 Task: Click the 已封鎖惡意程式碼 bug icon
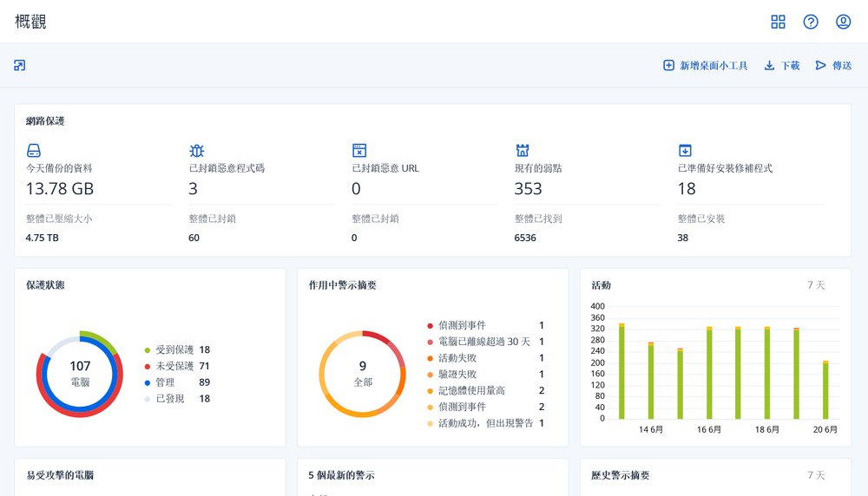point(197,151)
